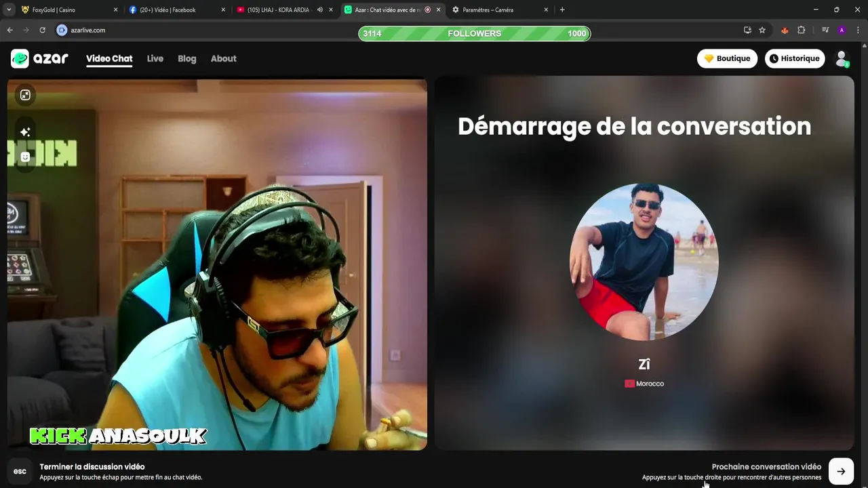Close the FoxyGold Casino tab

coord(115,9)
